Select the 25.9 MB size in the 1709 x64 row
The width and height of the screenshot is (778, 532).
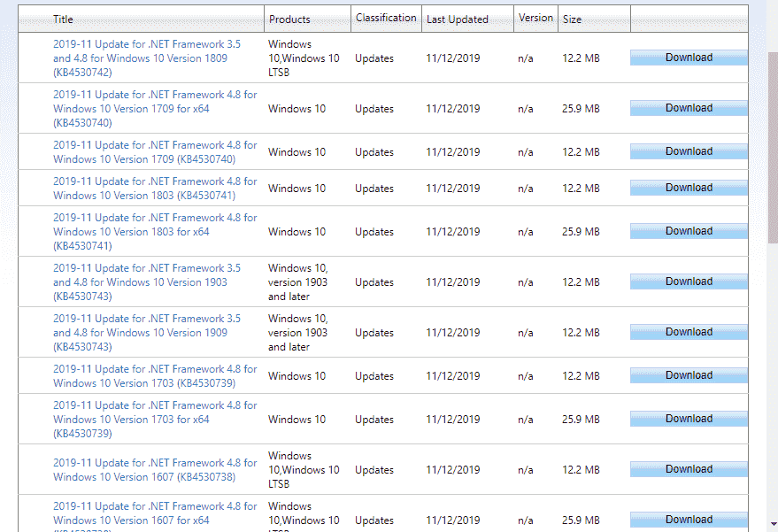tap(581, 108)
